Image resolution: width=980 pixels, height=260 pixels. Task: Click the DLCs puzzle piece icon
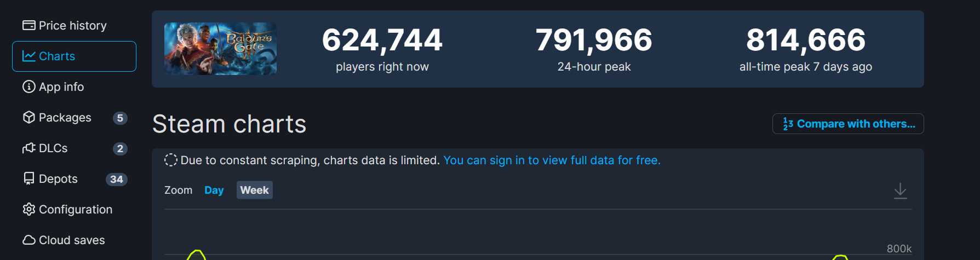pos(28,148)
